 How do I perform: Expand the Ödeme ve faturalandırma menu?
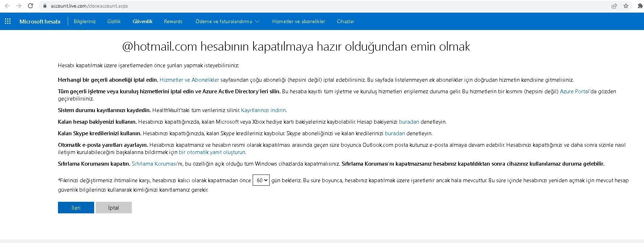pyautogui.click(x=227, y=21)
